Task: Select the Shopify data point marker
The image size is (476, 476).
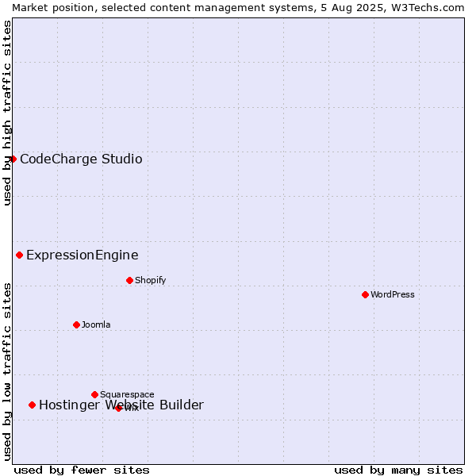Action: [x=129, y=280]
